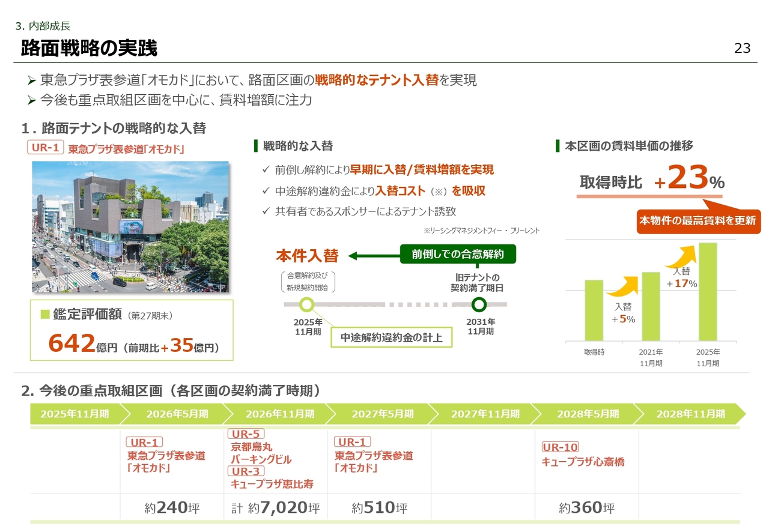Click the appraisal value 642億円
The height and width of the screenshot is (532, 769).
tap(82, 344)
